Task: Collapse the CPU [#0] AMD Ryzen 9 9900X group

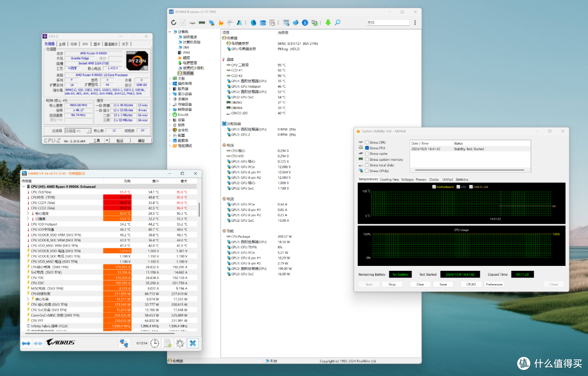Action: [23, 186]
